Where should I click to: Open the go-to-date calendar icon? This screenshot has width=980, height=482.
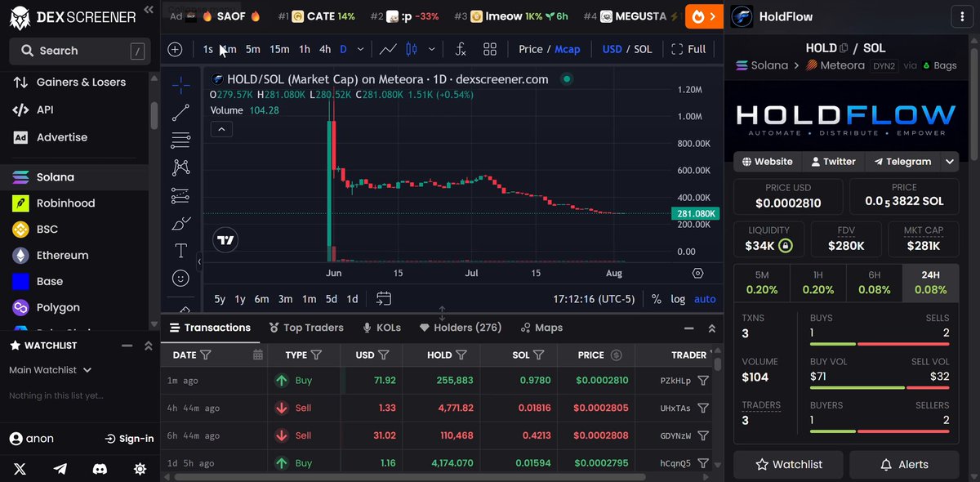tap(384, 299)
